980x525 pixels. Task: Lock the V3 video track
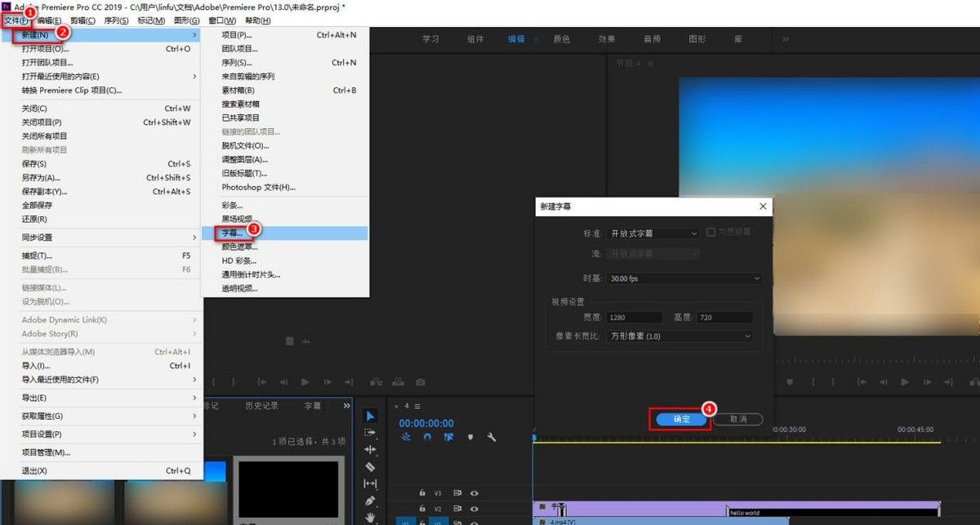pos(422,492)
